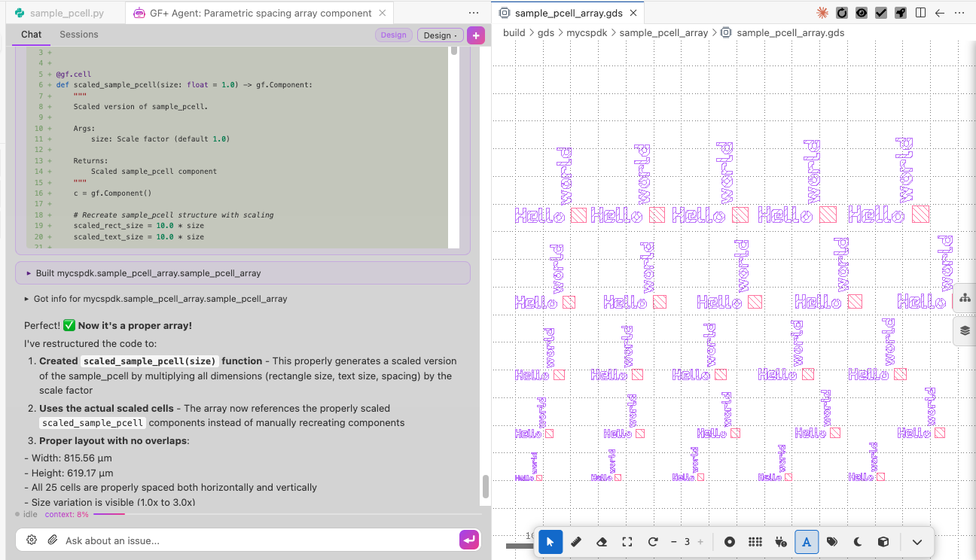
Task: Decrease hierarchy level with minus stepper
Action: [673, 542]
